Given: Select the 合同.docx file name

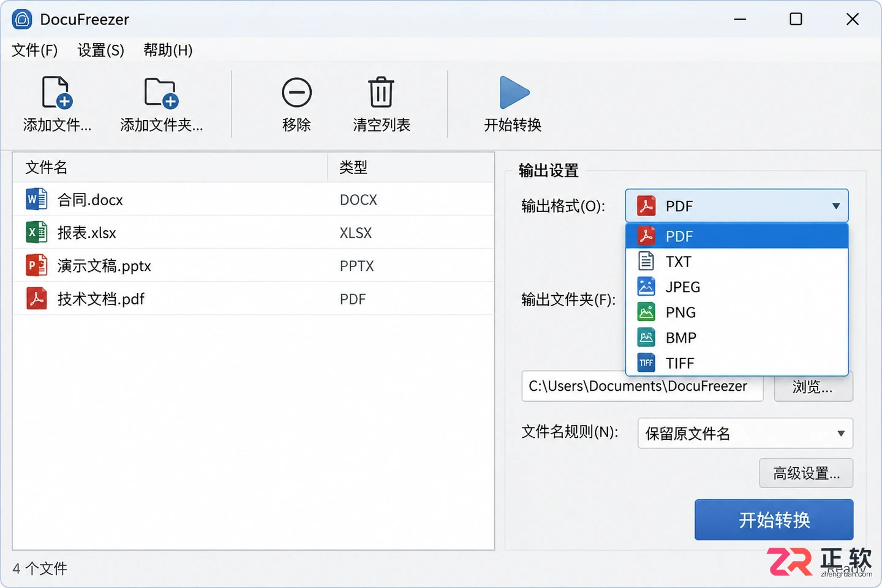Looking at the screenshot, I should point(90,200).
